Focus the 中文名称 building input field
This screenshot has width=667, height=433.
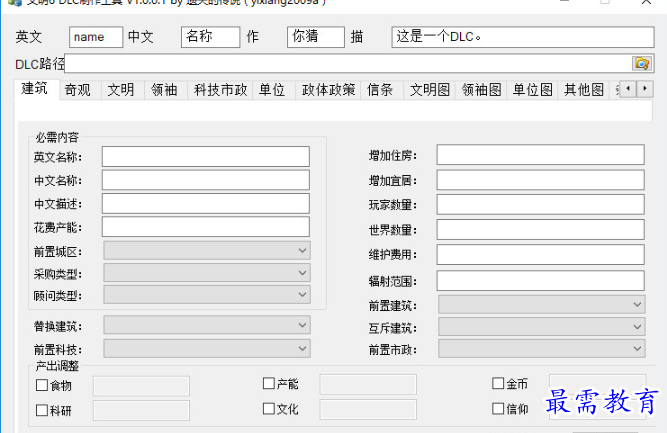pyautogui.click(x=206, y=180)
